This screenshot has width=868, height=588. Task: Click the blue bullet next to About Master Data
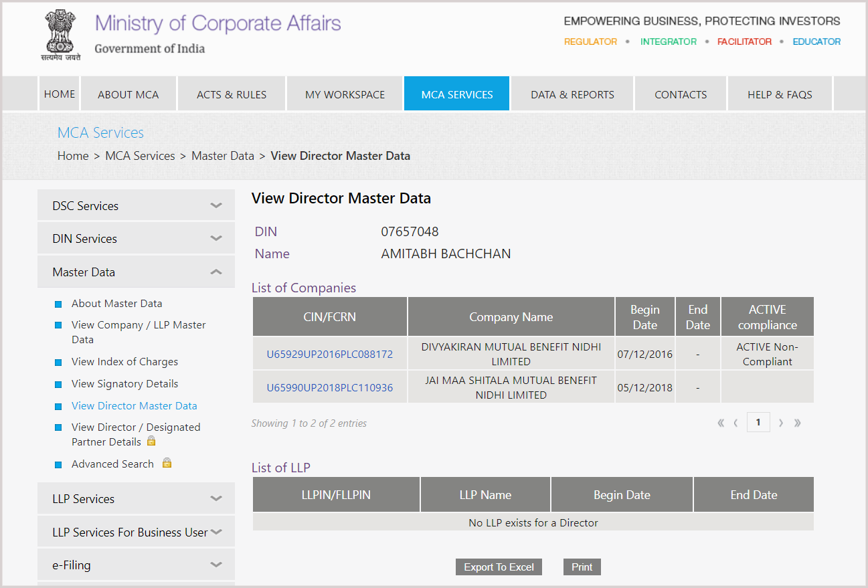tap(58, 304)
